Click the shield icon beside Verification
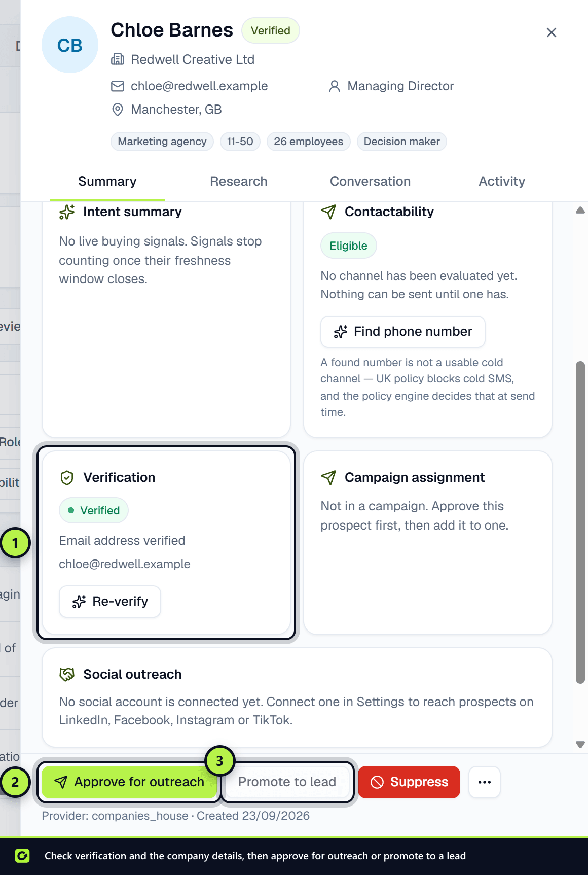Viewport: 588px width, 875px height. pyautogui.click(x=67, y=478)
